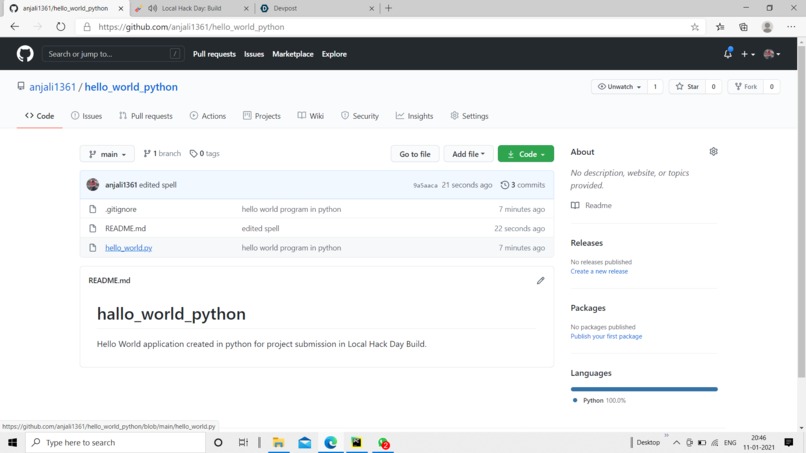The image size is (806, 453).
Task: Open File Explorer from taskbar
Action: click(278, 442)
